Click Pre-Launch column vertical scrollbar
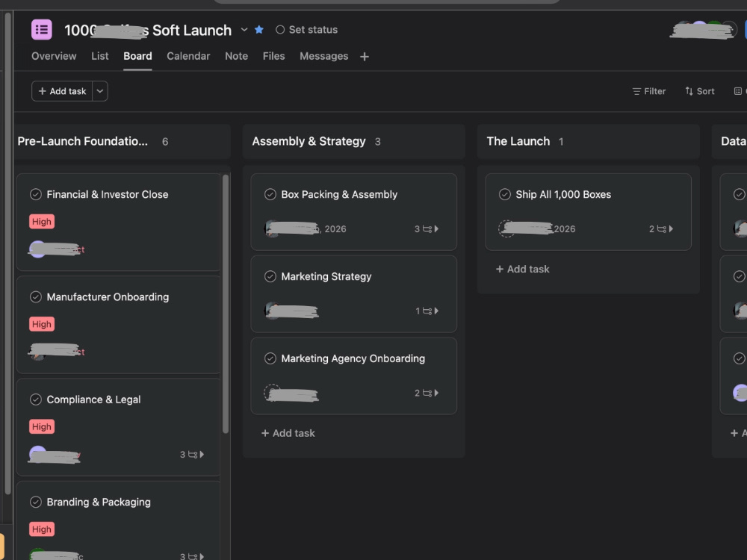 point(226,304)
